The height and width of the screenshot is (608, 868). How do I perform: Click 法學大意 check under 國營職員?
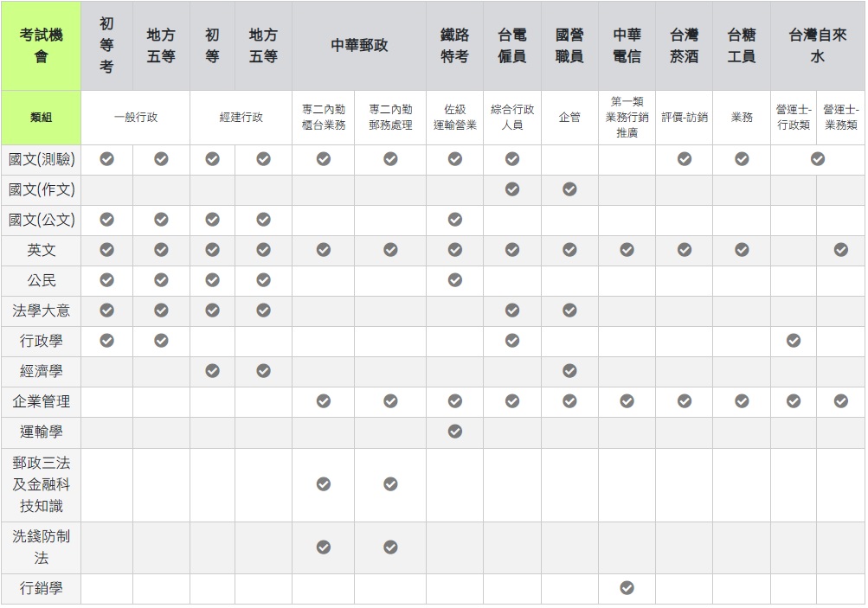point(569,310)
